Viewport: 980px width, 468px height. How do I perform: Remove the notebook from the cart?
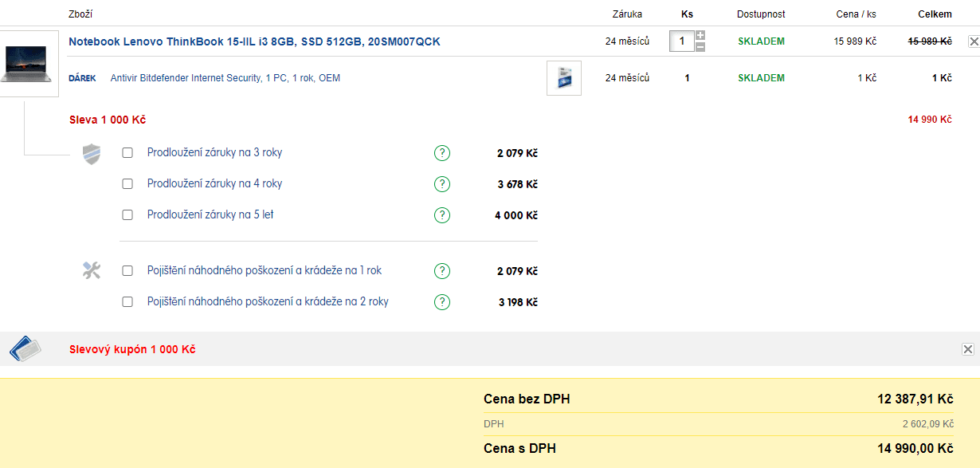pos(974,41)
